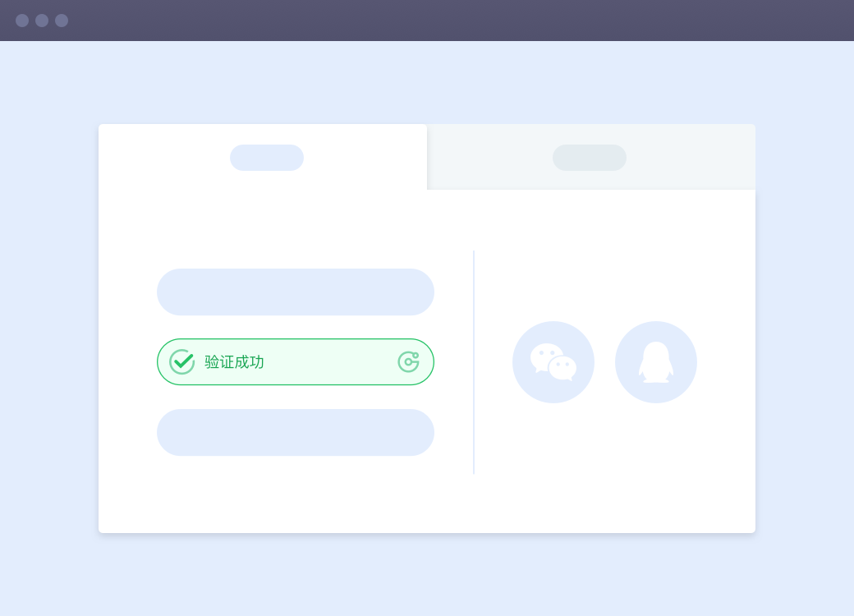
Task: Click the blue pill label in left tab
Action: pos(267,158)
